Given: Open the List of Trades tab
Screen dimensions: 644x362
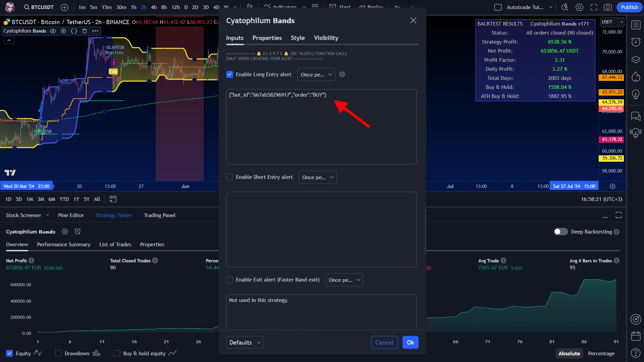Looking at the screenshot, I should tap(115, 244).
